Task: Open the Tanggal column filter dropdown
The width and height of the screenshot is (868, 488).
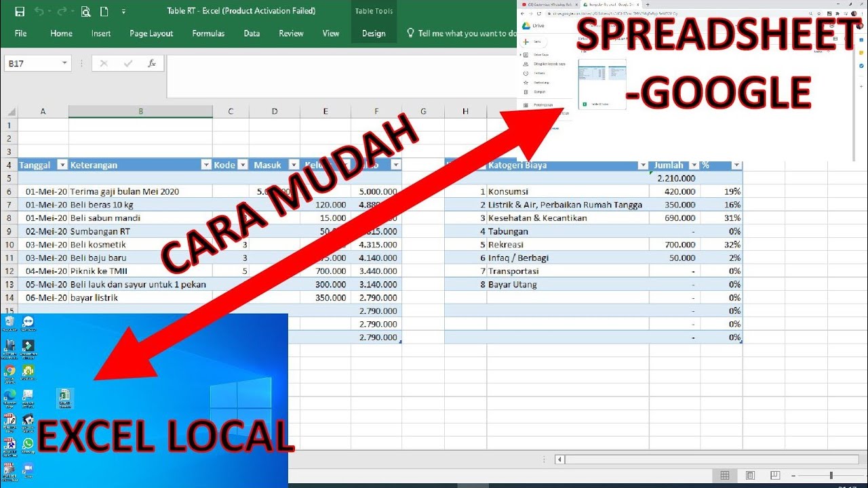Action: 62,165
